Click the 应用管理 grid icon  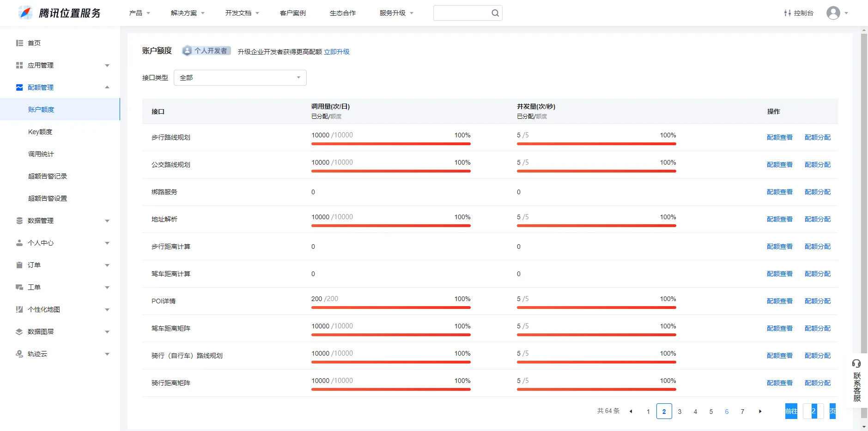click(19, 65)
